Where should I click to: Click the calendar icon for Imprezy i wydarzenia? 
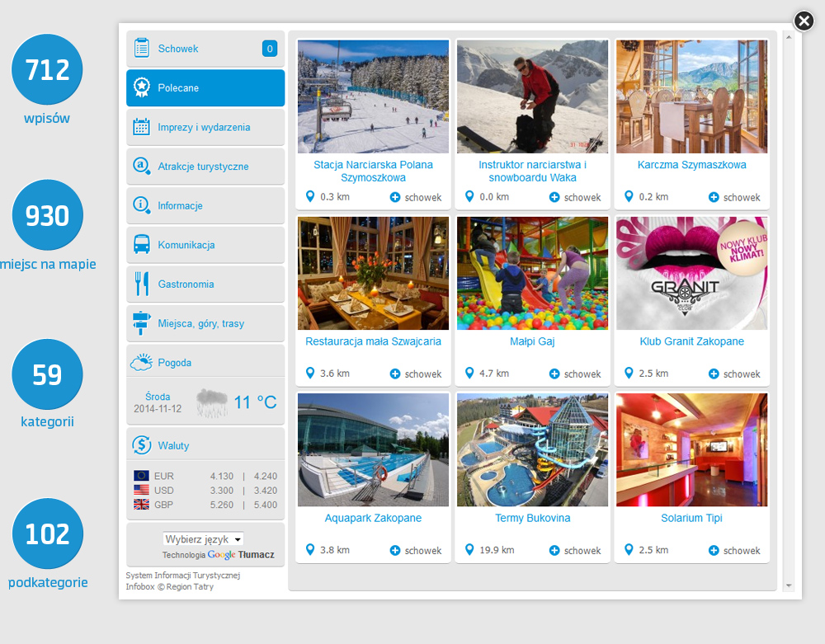[x=141, y=127]
